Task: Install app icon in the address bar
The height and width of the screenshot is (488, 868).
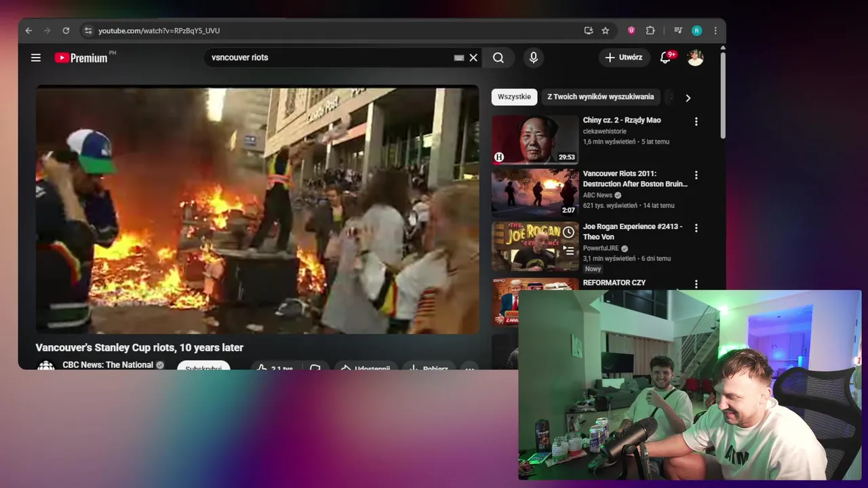Action: tap(589, 30)
